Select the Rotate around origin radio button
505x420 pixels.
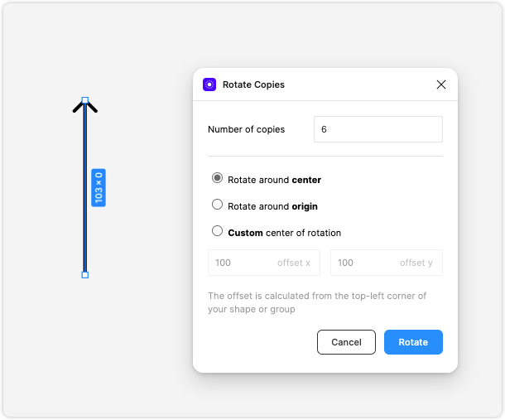point(217,205)
